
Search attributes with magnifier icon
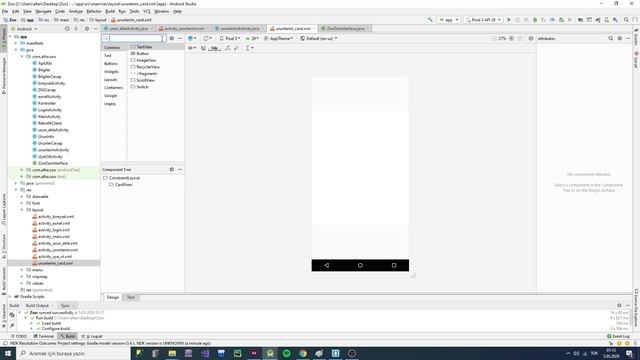[x=611, y=38]
